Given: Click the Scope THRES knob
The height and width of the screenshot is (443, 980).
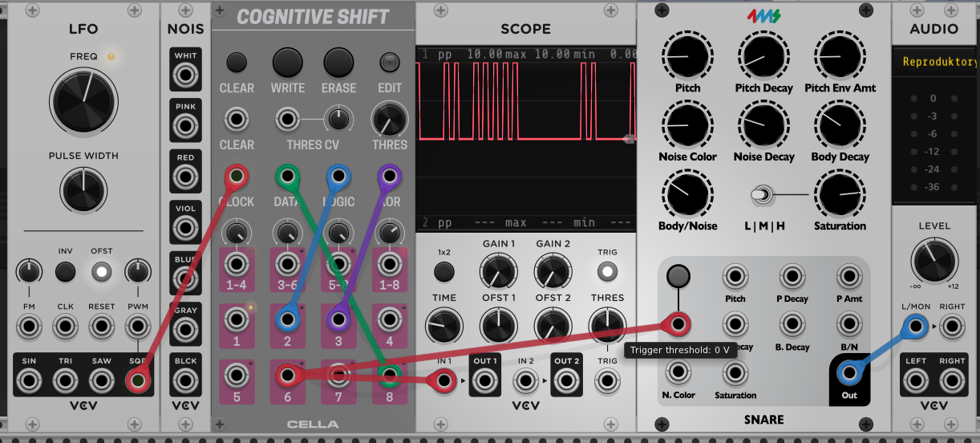Looking at the screenshot, I should point(607,326).
